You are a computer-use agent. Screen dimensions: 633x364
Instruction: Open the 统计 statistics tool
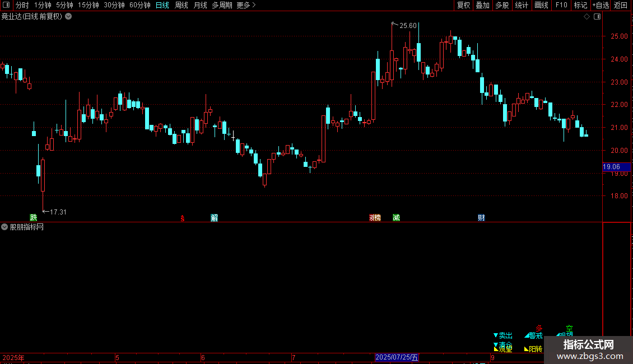coord(522,5)
